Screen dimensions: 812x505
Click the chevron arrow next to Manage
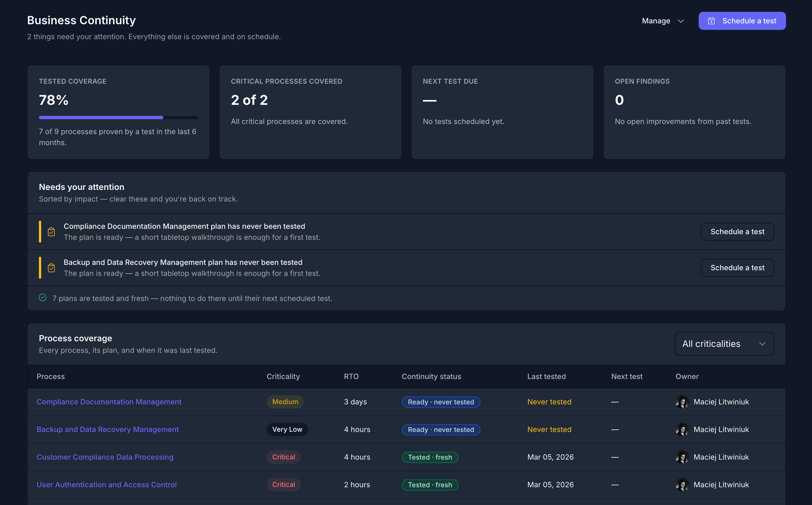pos(681,21)
